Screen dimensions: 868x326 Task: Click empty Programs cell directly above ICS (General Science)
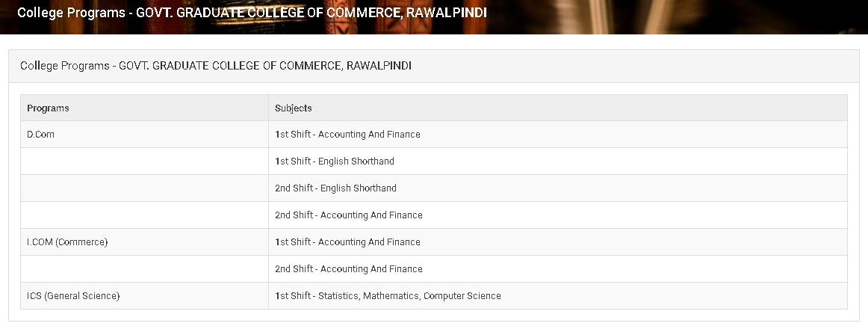click(144, 269)
